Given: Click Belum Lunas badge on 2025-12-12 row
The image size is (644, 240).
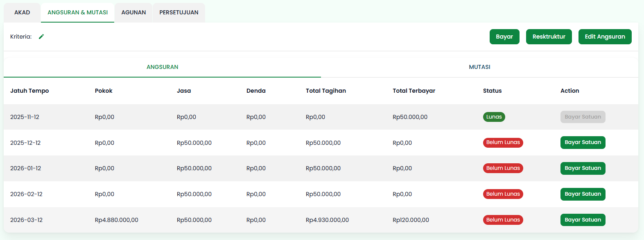Looking at the screenshot, I should pyautogui.click(x=503, y=142).
